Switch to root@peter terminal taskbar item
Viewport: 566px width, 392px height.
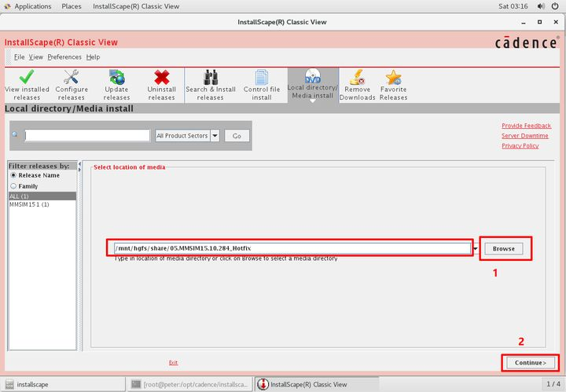190,384
